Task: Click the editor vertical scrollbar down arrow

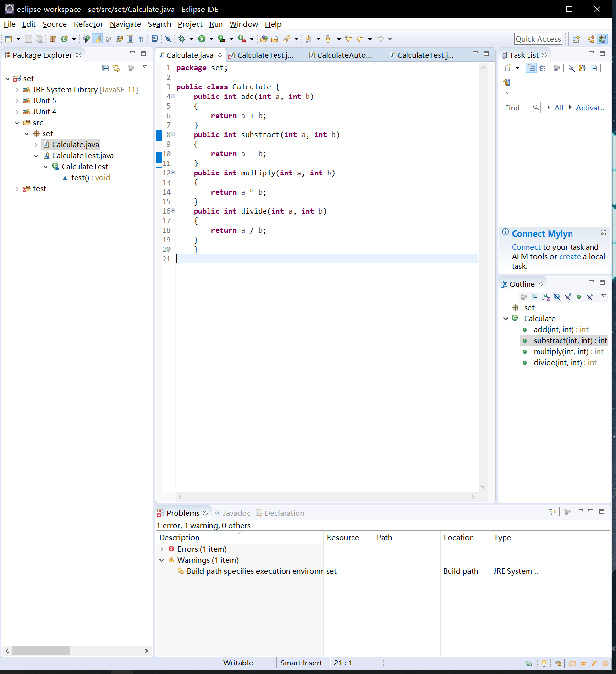Action: click(x=483, y=487)
